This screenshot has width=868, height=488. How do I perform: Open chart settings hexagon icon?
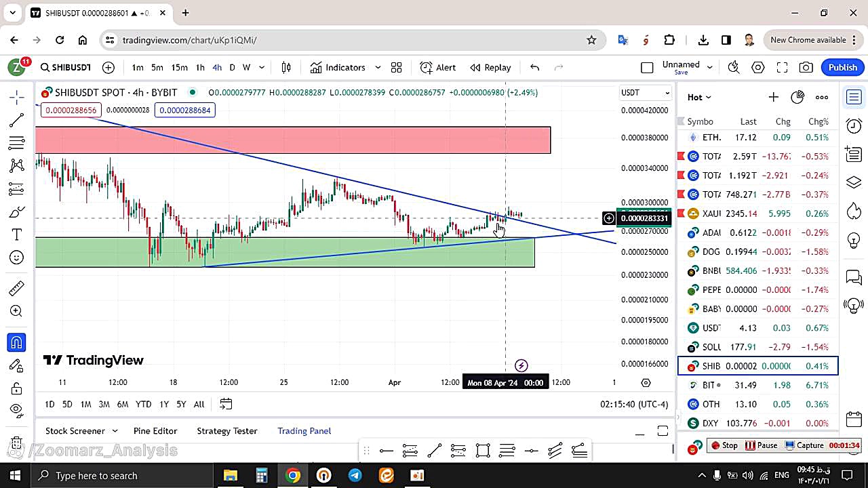(x=758, y=67)
